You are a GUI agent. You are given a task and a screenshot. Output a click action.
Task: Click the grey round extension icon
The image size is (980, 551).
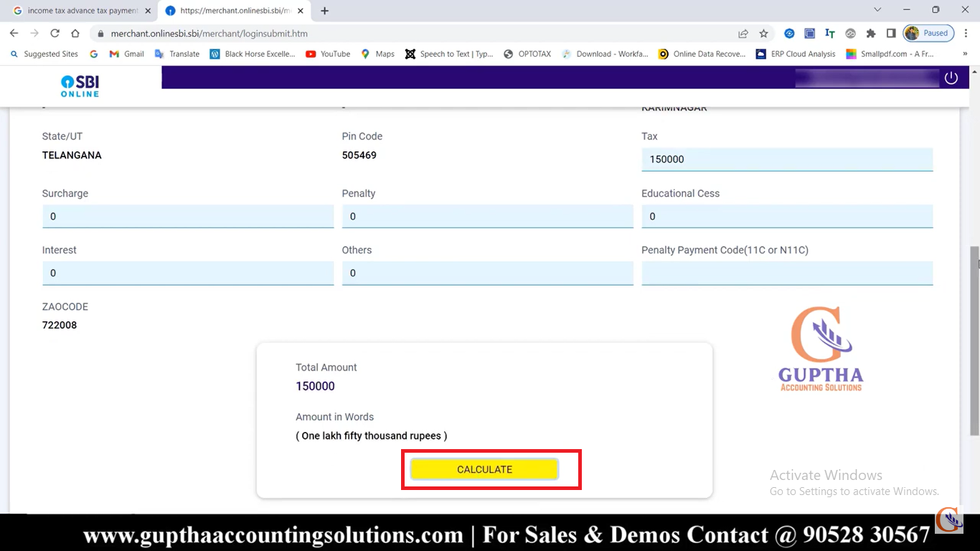pos(851,33)
